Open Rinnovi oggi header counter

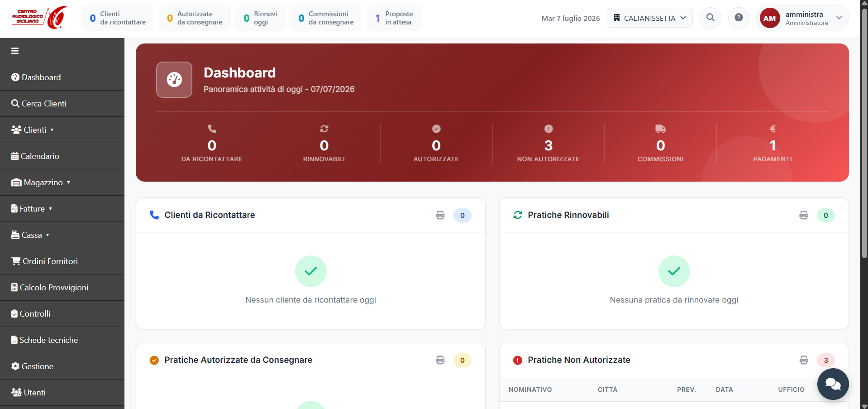[260, 18]
